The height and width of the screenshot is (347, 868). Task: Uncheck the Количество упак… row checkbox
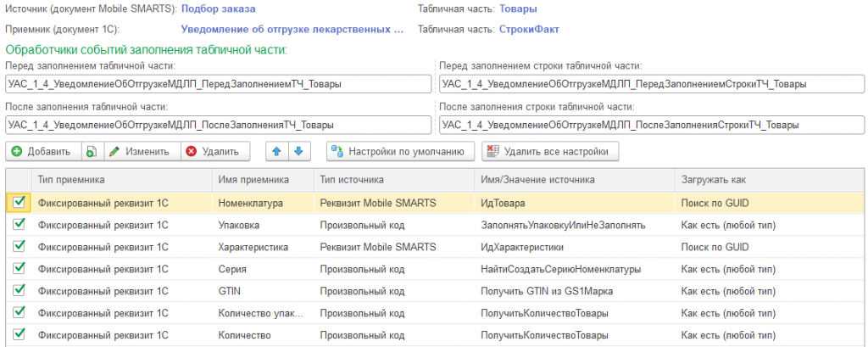(19, 312)
